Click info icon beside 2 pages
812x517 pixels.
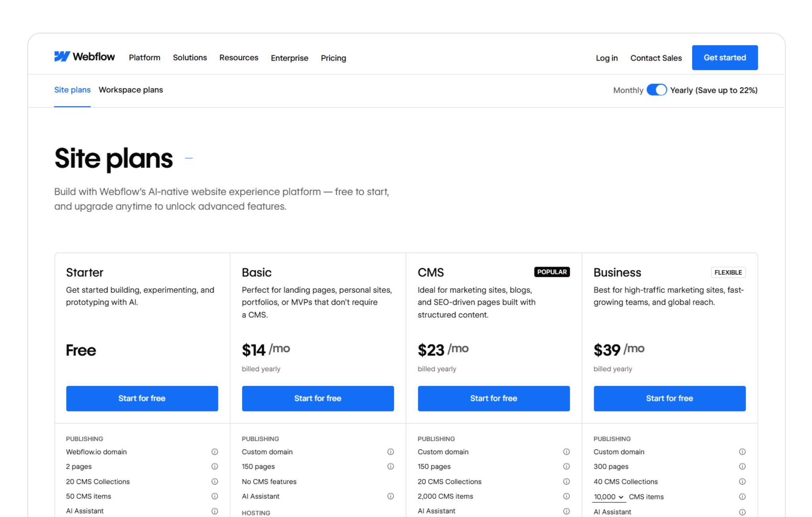point(215,466)
